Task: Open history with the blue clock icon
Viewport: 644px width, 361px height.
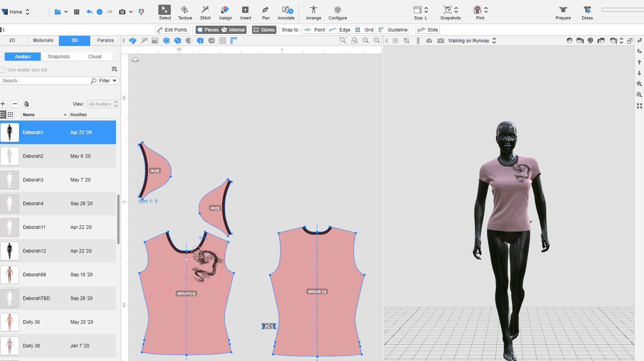Action: (x=99, y=12)
